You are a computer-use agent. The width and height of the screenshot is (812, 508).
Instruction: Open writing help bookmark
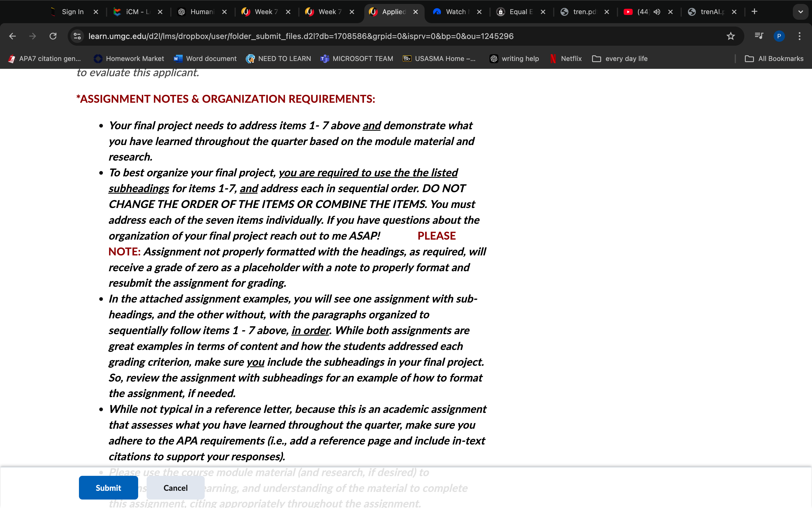tap(514, 59)
